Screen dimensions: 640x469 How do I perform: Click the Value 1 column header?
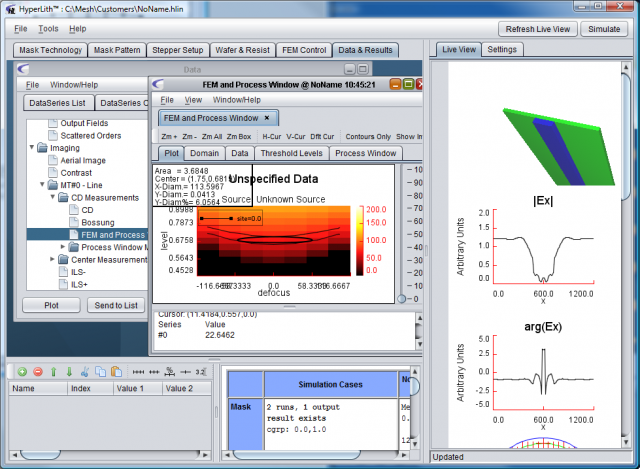tap(138, 388)
